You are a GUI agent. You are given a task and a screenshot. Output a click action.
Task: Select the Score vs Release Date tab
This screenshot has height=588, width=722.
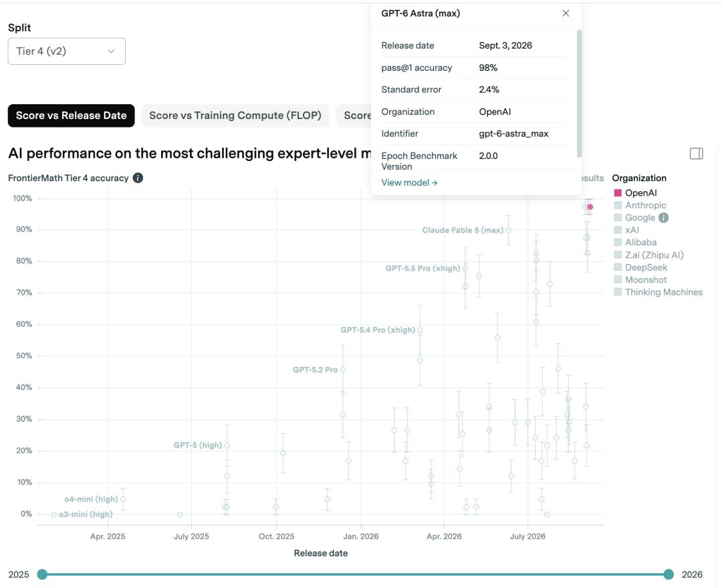pos(72,116)
